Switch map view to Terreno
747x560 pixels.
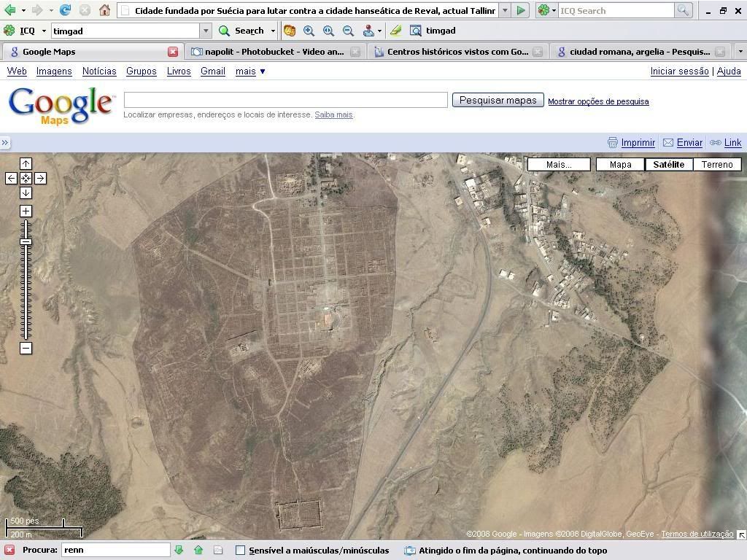click(716, 165)
